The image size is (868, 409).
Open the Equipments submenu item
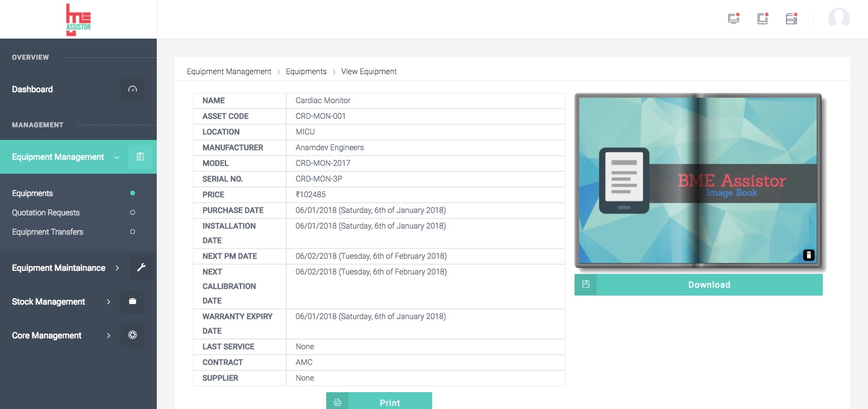point(33,193)
